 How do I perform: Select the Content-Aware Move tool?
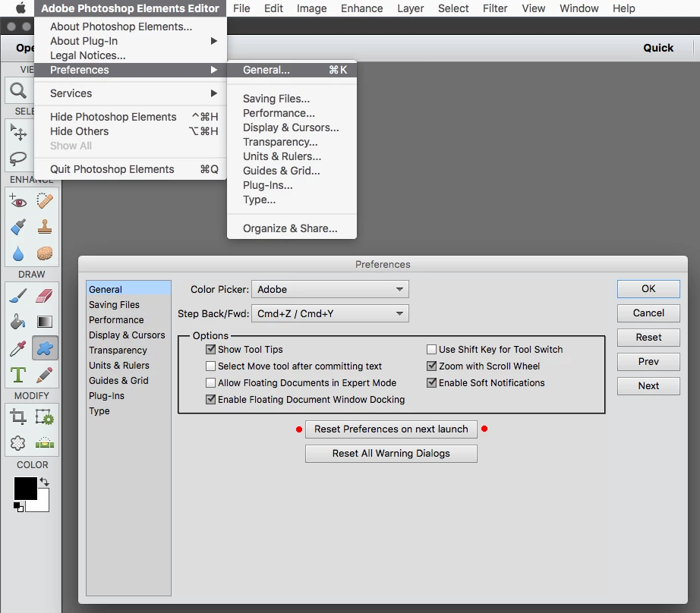(18, 443)
